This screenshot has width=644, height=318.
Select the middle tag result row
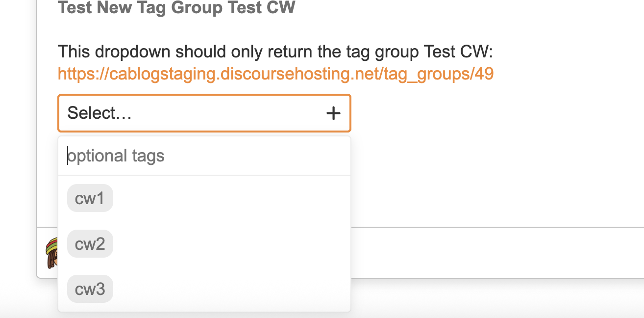(x=204, y=243)
